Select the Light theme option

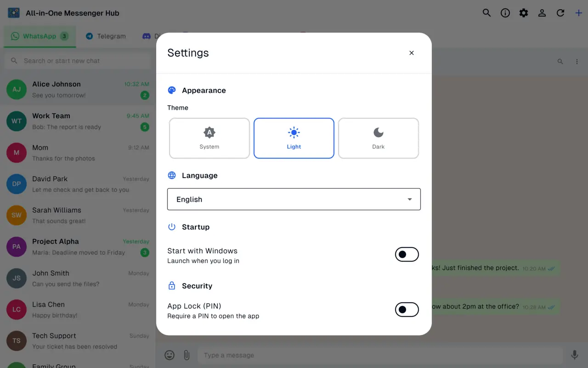tap(294, 138)
